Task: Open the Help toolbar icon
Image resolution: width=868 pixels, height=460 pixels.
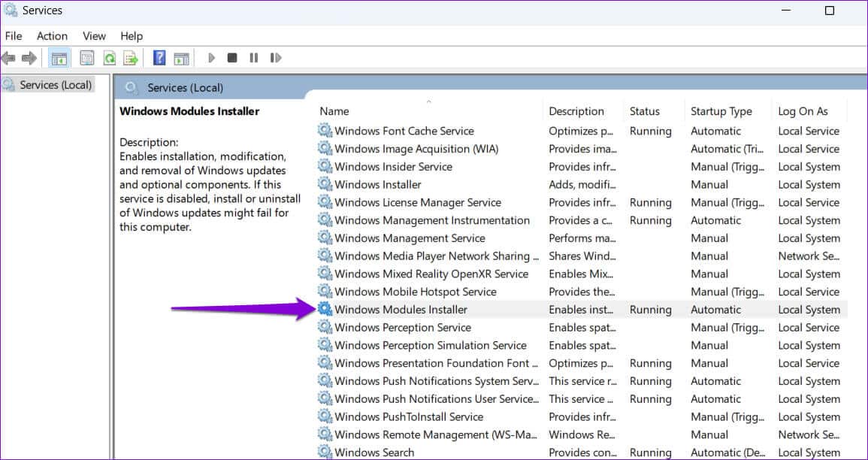Action: pos(159,58)
